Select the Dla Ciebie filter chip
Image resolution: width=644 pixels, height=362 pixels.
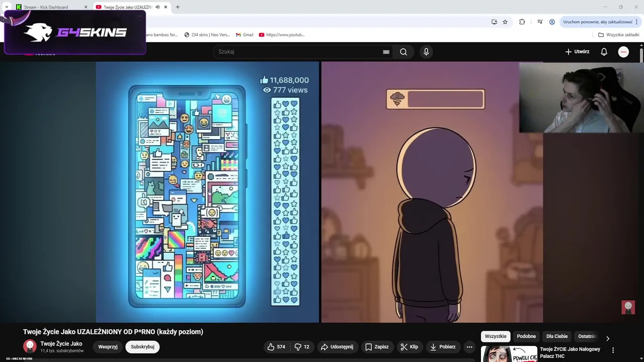pos(557,336)
